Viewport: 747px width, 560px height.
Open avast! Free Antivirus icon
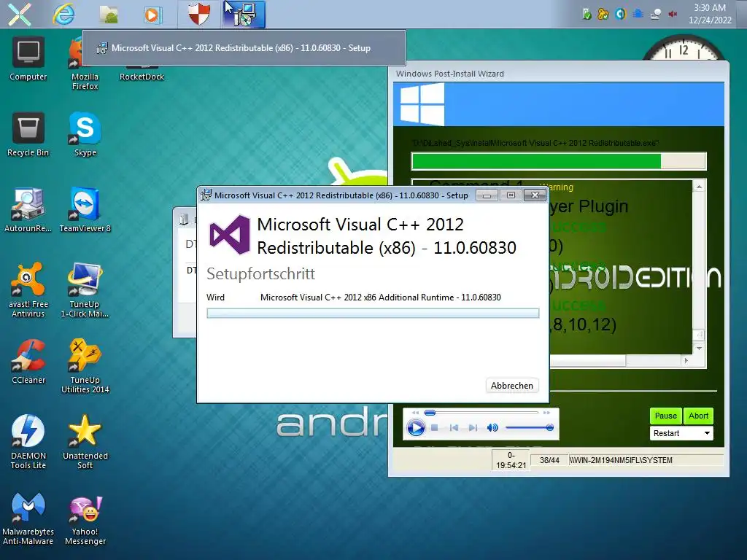click(28, 290)
